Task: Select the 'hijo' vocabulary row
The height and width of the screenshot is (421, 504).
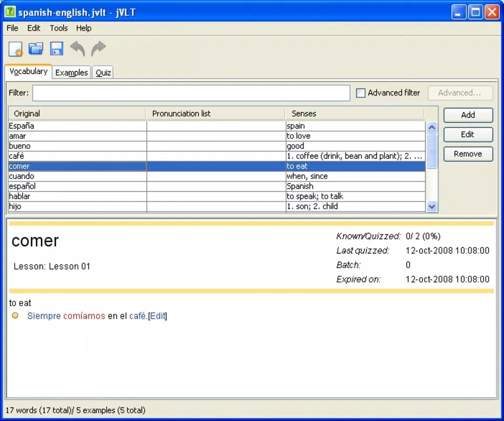Action: click(217, 206)
